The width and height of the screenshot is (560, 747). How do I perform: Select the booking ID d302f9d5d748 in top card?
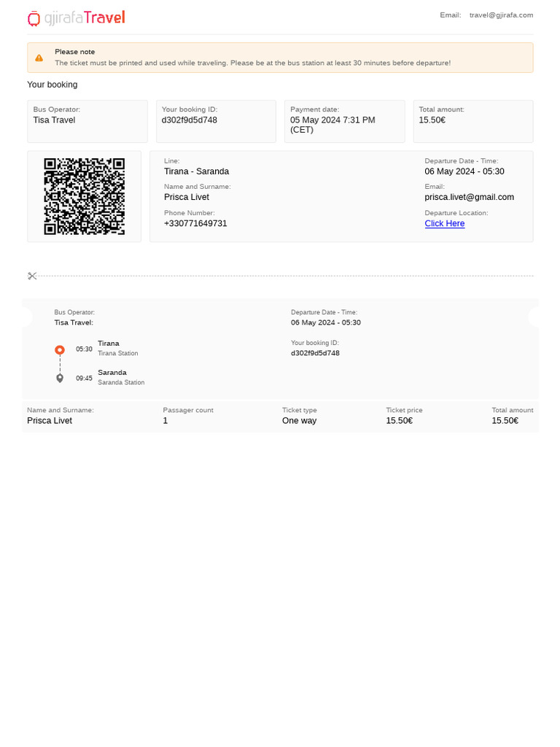click(x=189, y=120)
